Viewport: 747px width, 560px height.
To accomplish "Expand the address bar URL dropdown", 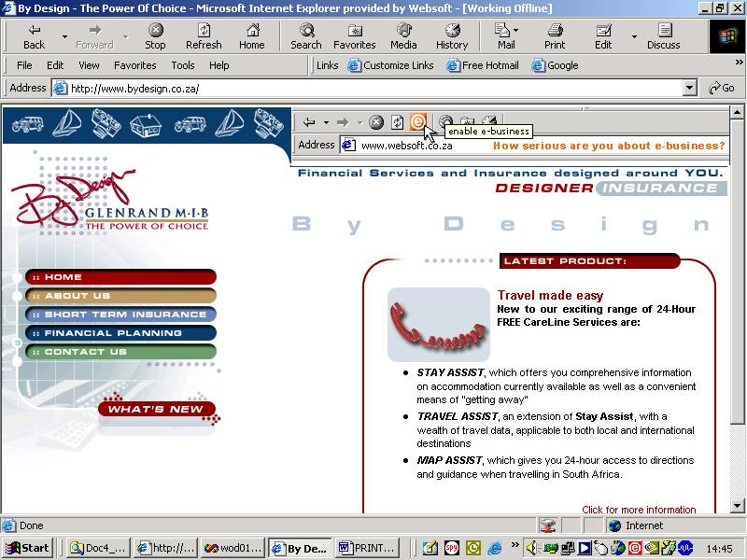I will coord(689,88).
